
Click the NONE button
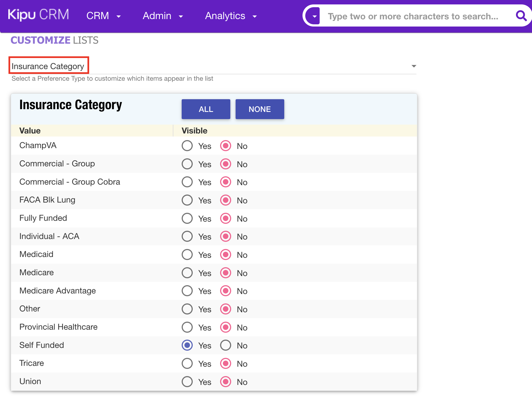[259, 109]
